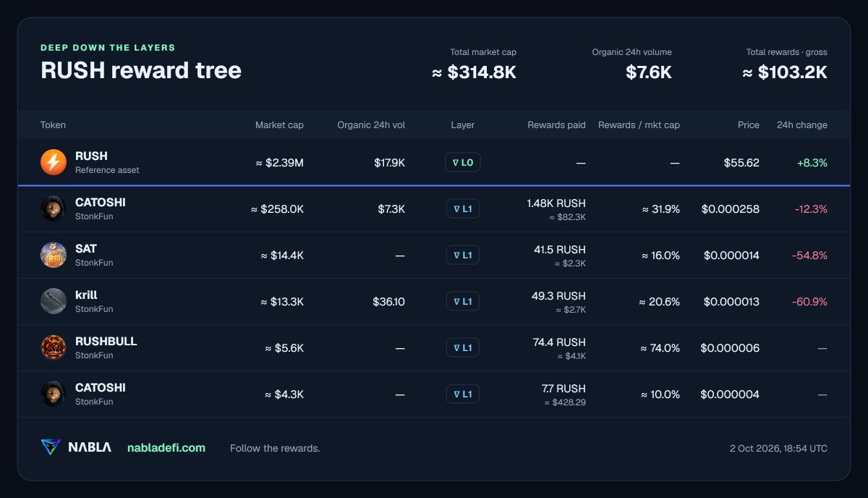This screenshot has height=498, width=868.
Task: Click the Total market cap summary value
Action: coord(474,72)
